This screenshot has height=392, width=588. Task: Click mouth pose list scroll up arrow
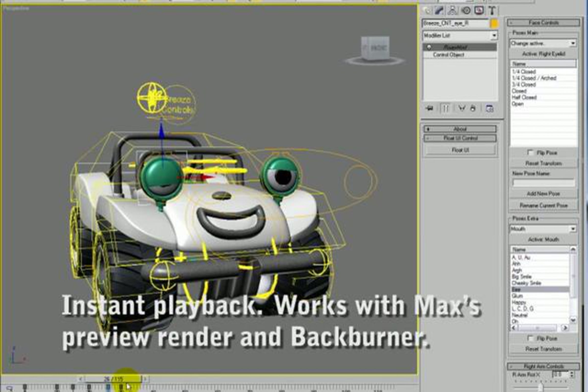pyautogui.click(x=573, y=249)
